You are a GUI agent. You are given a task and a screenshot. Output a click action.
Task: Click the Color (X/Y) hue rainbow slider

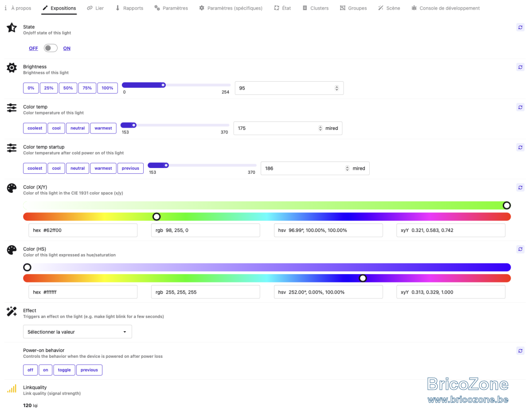click(x=267, y=216)
